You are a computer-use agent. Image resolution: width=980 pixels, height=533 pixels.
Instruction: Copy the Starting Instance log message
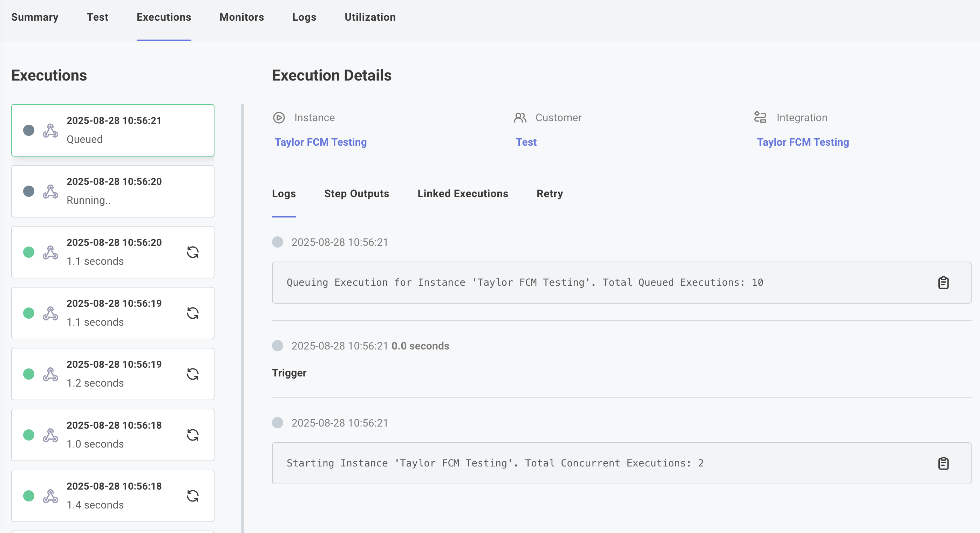coord(943,463)
